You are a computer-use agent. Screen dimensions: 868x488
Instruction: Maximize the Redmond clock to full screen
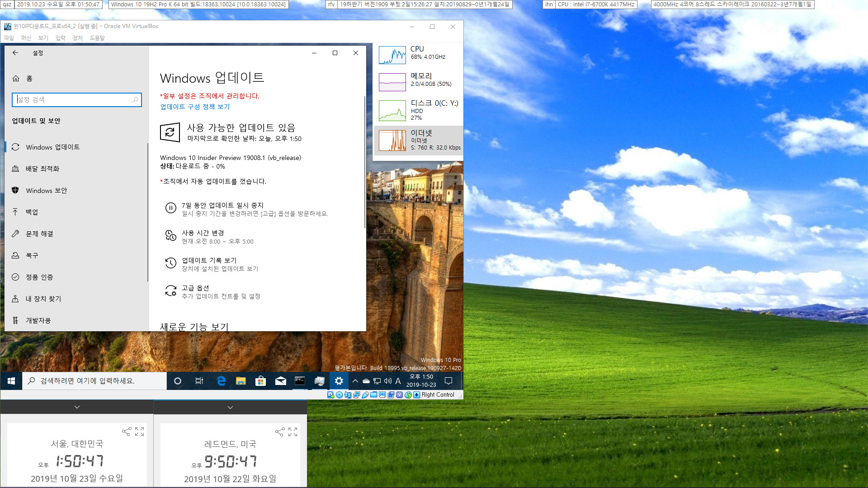coord(293,432)
